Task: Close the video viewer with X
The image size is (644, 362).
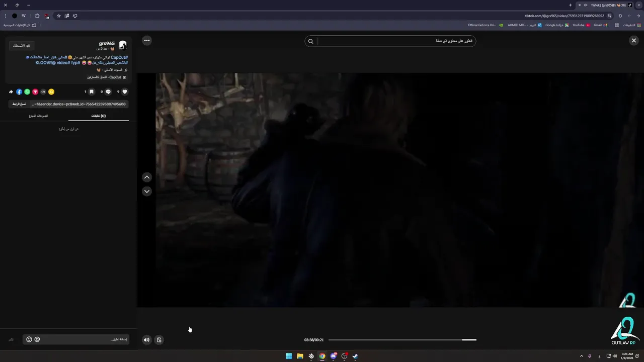Action: tap(634, 41)
